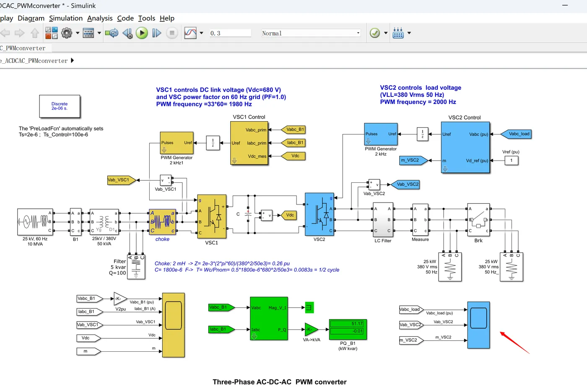
Task: Click the Model Advisor checkmark icon
Action: pyautogui.click(x=375, y=33)
